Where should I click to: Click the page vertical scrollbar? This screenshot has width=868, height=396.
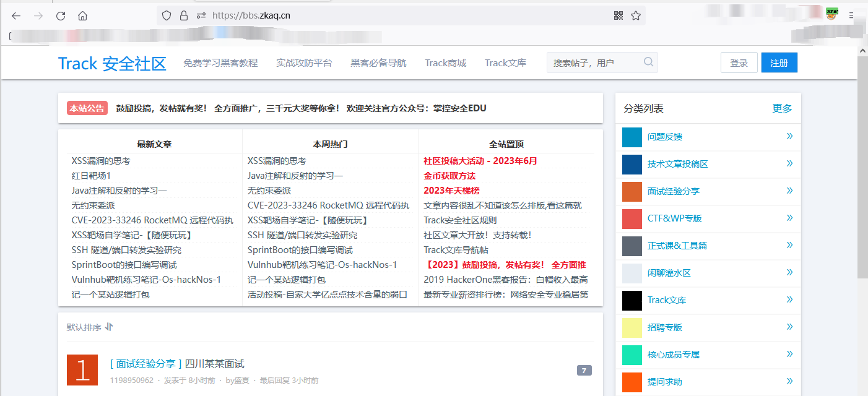[x=862, y=167]
